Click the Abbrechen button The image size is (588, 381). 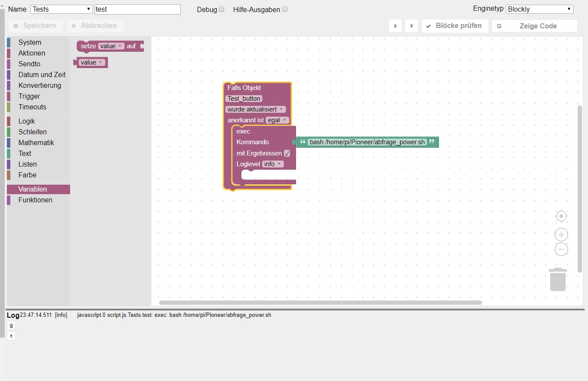point(95,26)
